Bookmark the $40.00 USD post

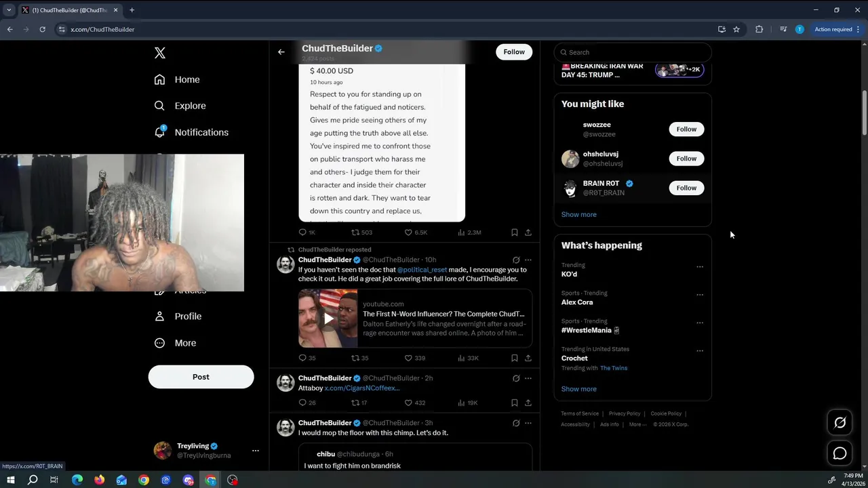point(515,232)
